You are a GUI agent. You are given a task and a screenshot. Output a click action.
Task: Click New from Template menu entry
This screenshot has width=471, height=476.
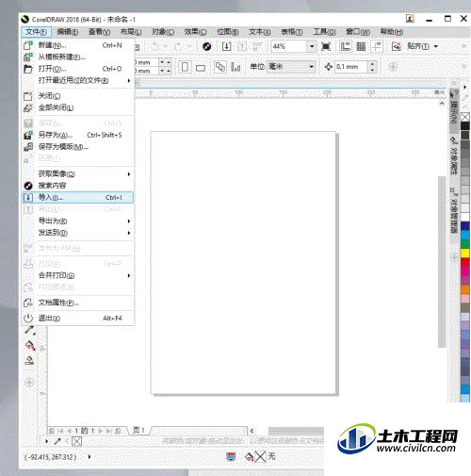pyautogui.click(x=78, y=57)
